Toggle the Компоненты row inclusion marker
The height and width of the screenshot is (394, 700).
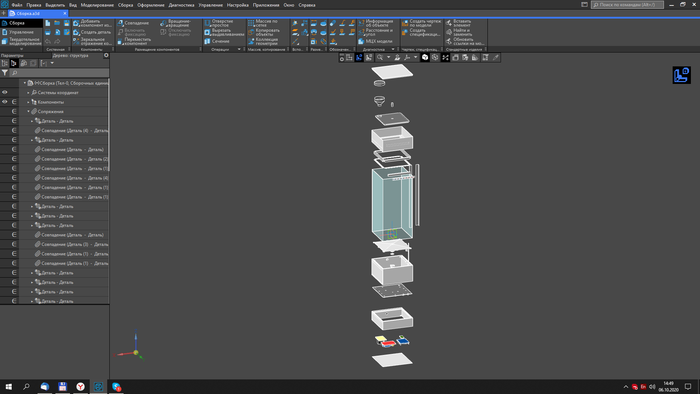(x=14, y=102)
